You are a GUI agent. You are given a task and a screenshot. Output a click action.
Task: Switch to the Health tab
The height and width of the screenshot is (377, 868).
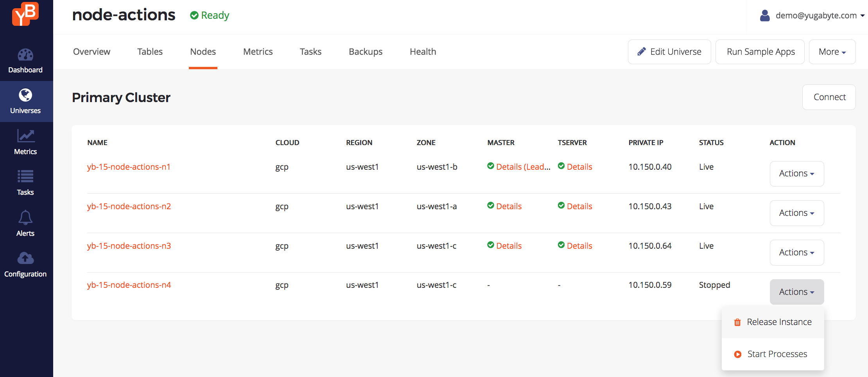[x=423, y=52]
